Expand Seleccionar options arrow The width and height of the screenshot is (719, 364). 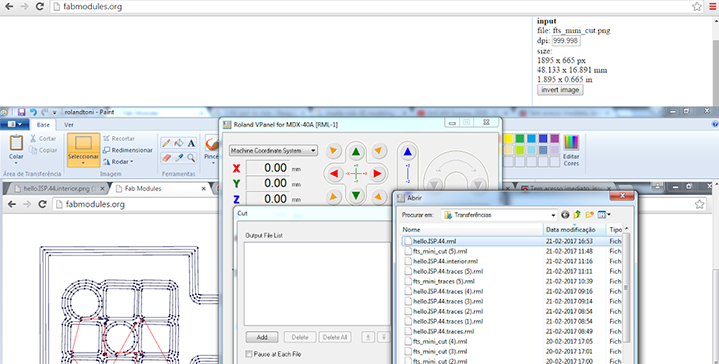pos(83,163)
